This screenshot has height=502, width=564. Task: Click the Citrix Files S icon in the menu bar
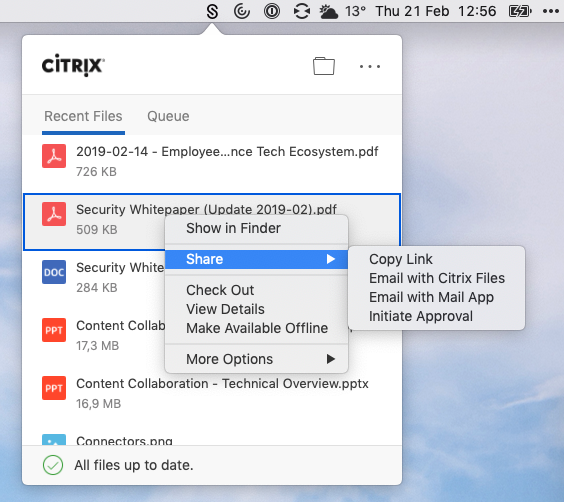(212, 11)
